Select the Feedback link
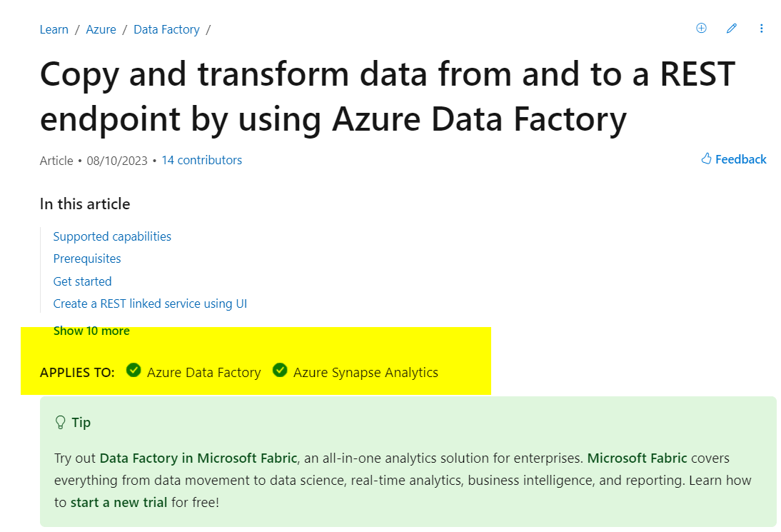This screenshot has width=781, height=532. 739,159
